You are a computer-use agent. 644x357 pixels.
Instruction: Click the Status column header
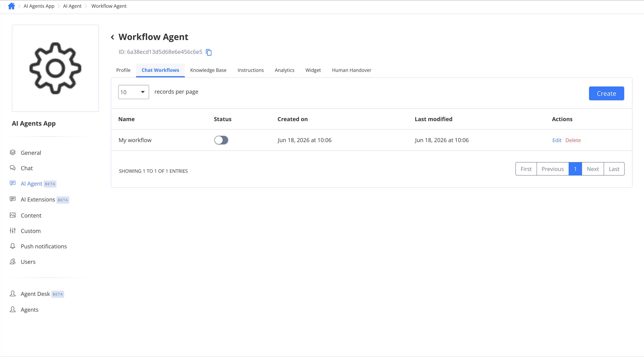(x=223, y=119)
